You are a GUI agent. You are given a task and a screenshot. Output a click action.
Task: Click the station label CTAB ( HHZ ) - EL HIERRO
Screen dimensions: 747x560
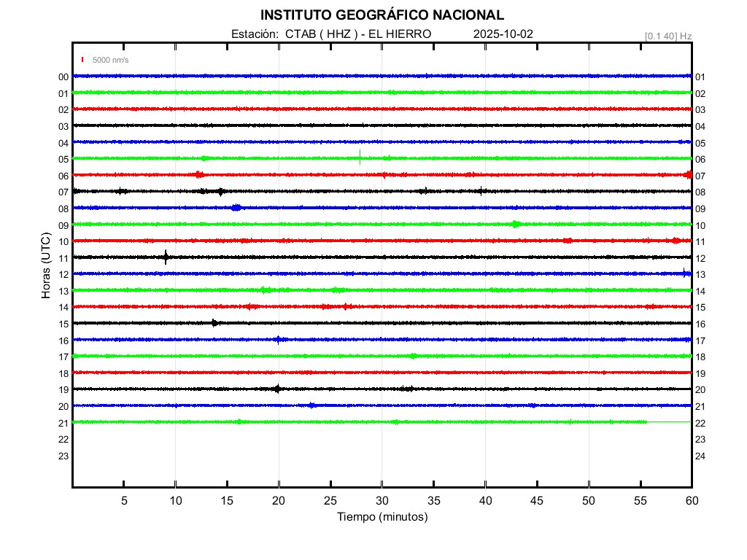[x=358, y=34]
